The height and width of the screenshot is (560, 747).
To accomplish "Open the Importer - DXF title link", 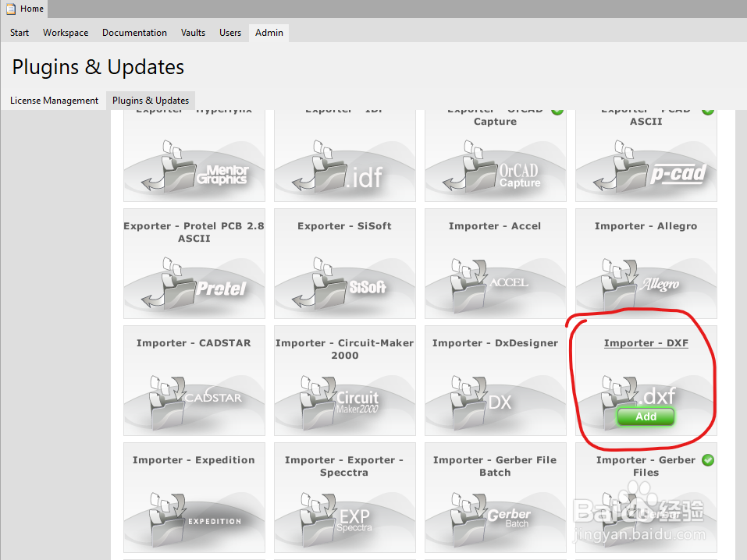I will point(646,343).
